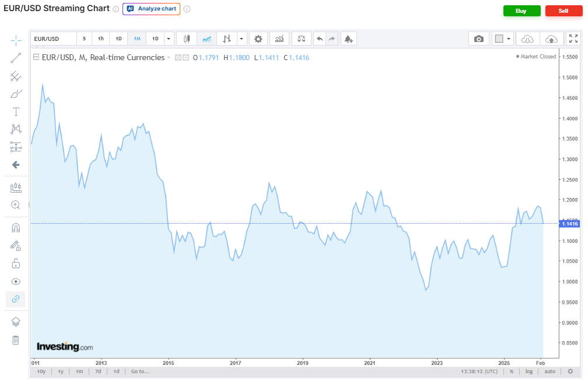Click the Analyze chart button

[151, 9]
